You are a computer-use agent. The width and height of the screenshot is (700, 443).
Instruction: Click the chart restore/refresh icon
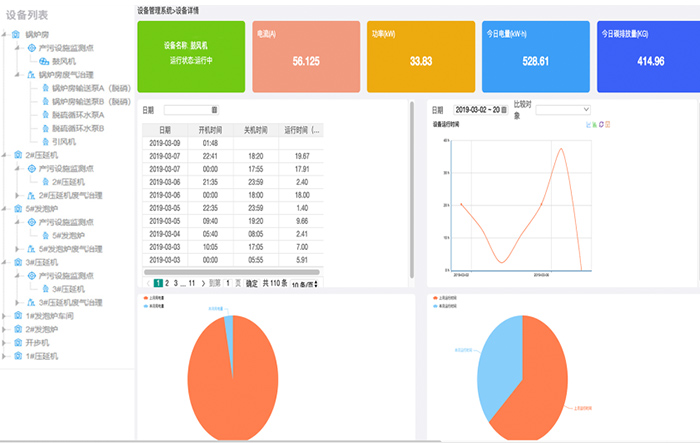click(x=600, y=125)
